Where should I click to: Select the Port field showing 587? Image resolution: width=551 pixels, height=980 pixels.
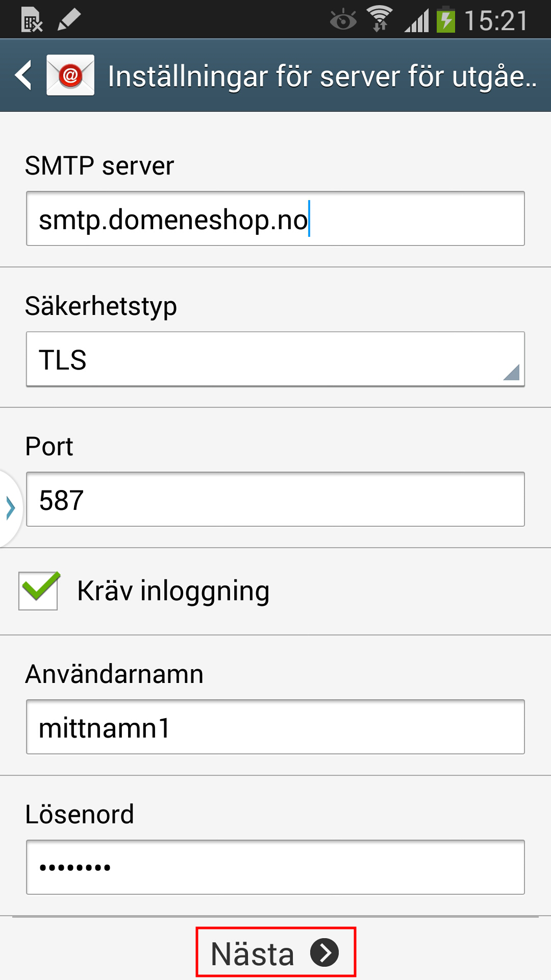click(275, 499)
